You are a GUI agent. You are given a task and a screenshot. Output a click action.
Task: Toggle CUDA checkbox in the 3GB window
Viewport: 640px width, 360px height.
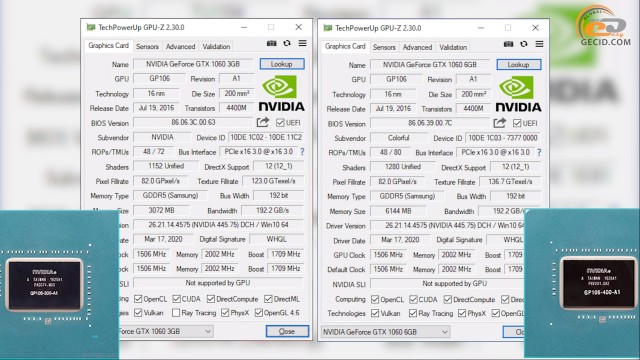click(176, 299)
